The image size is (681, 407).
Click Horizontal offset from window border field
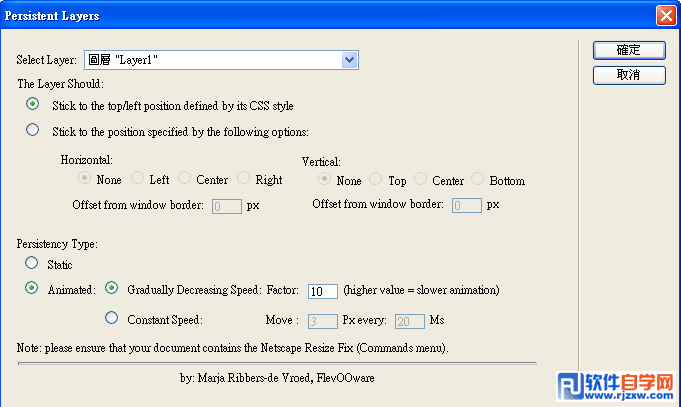click(x=227, y=206)
